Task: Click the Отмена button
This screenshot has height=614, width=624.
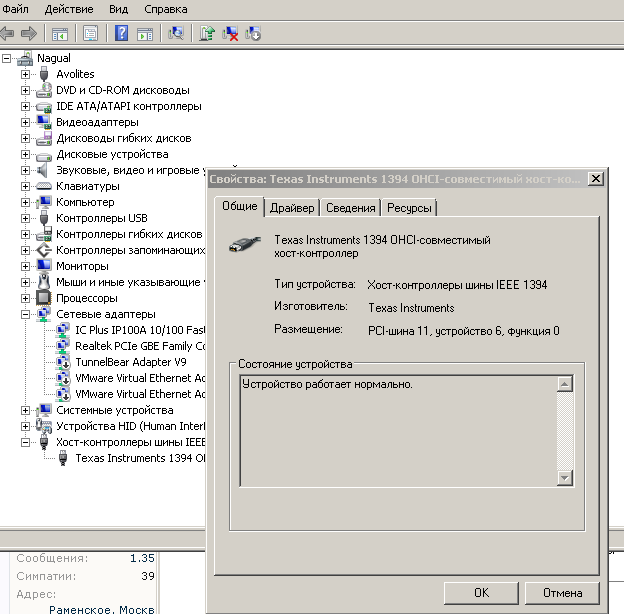Action: [x=562, y=593]
